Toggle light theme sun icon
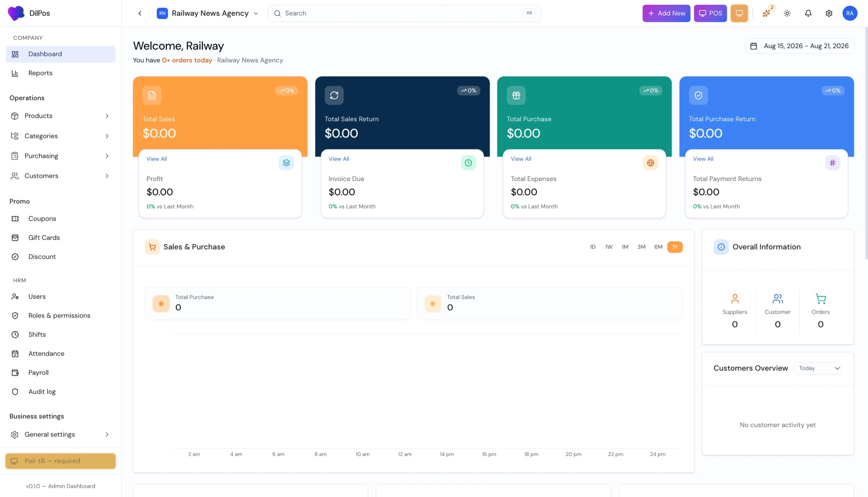 pyautogui.click(x=787, y=13)
